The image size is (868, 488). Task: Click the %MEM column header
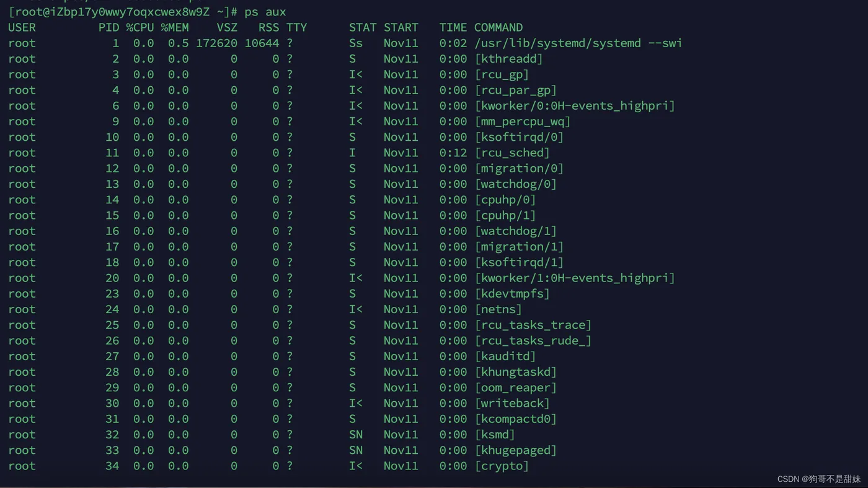[x=175, y=27]
